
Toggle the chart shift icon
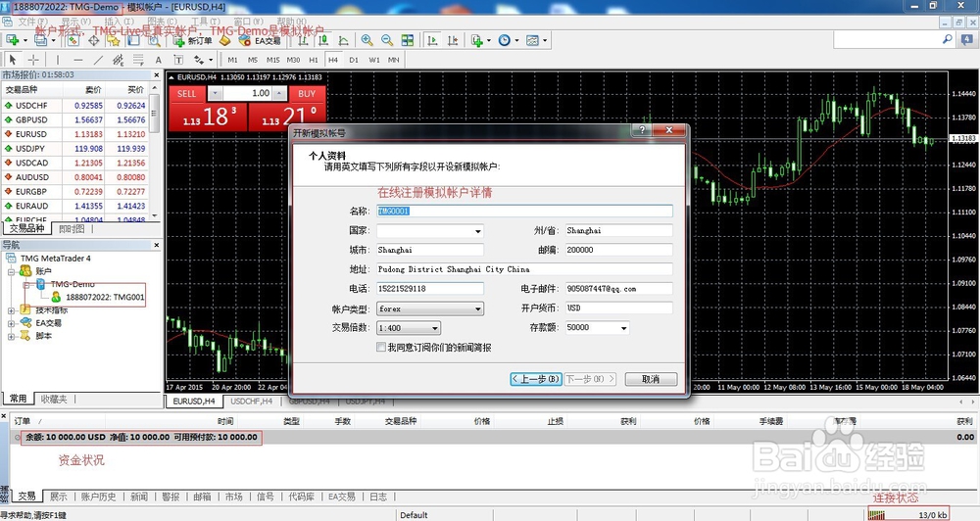tap(453, 40)
